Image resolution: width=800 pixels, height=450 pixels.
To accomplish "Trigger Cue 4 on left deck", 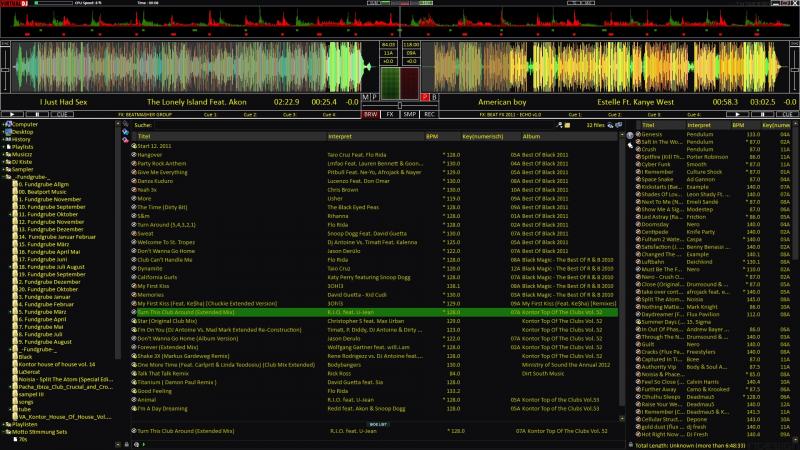I will pyautogui.click(x=329, y=115).
